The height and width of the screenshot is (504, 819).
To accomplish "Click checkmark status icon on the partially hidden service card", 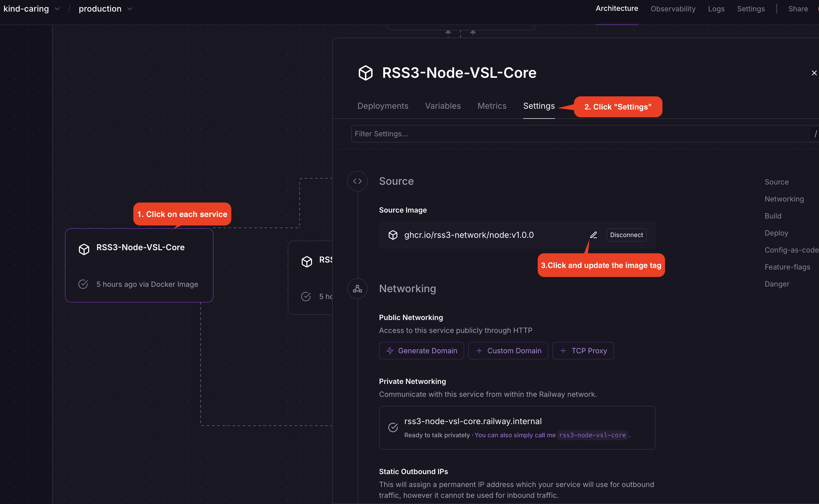I will tap(306, 296).
